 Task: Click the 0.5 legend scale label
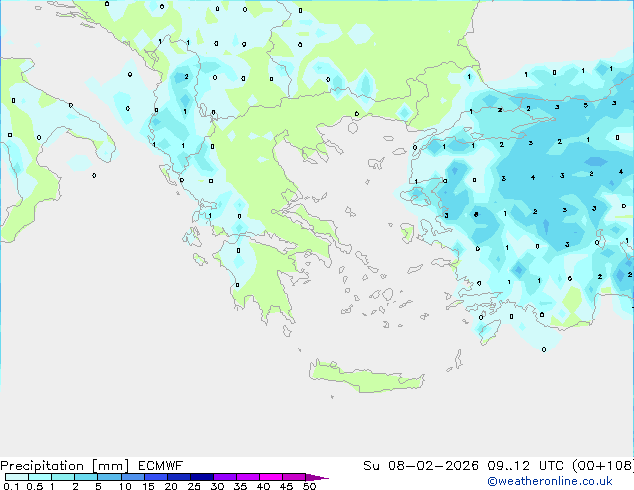pos(34,486)
